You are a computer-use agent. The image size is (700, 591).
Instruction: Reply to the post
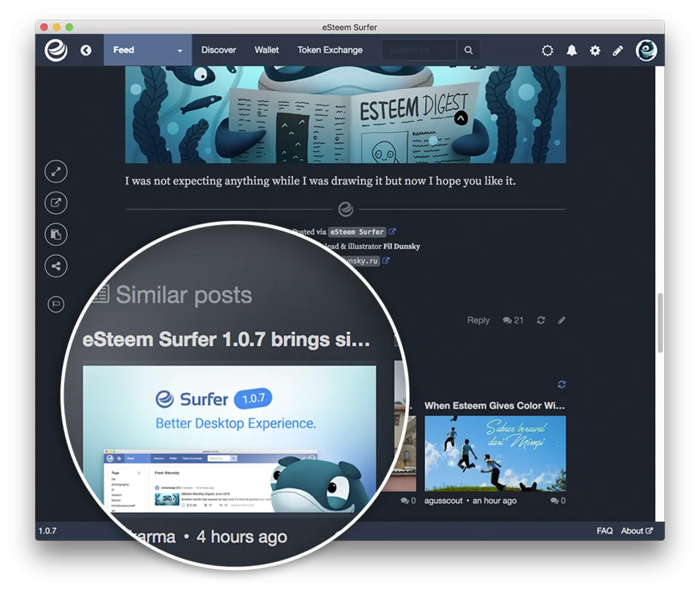point(478,320)
